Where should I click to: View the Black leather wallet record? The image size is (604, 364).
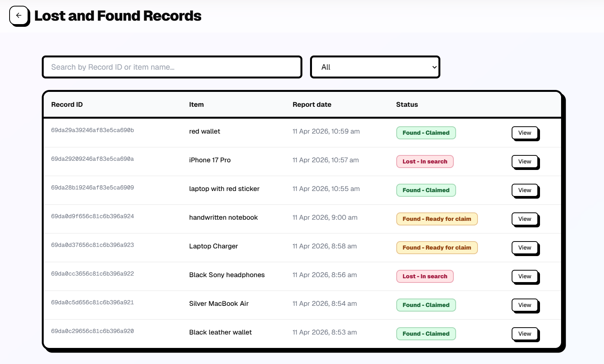[x=525, y=334]
